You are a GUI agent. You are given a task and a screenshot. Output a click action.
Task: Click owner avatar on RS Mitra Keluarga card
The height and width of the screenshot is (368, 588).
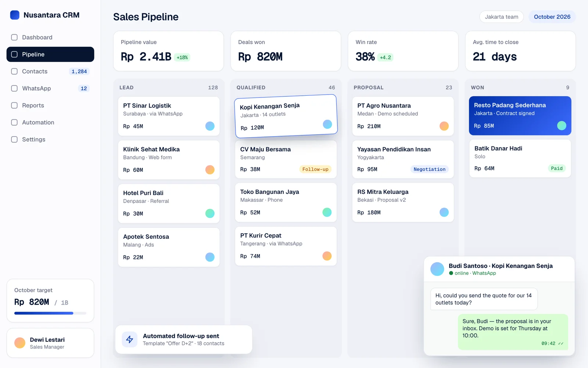(x=444, y=212)
